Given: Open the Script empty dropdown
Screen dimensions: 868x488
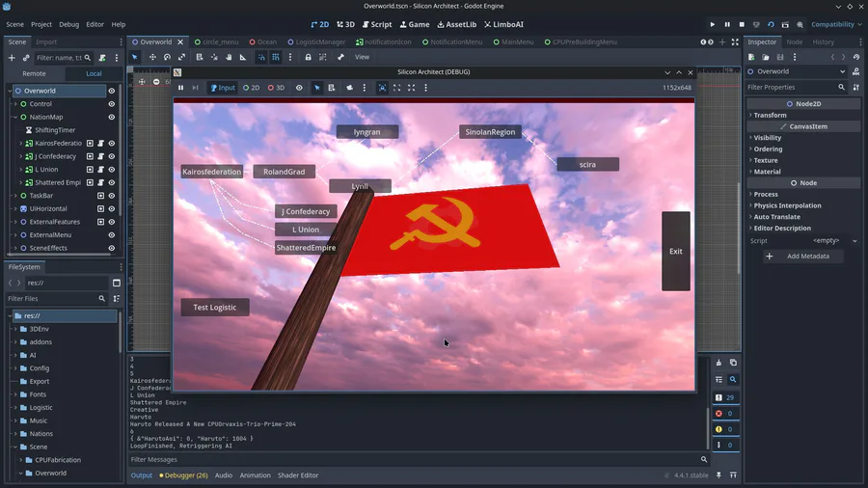Looking at the screenshot, I should coord(835,241).
